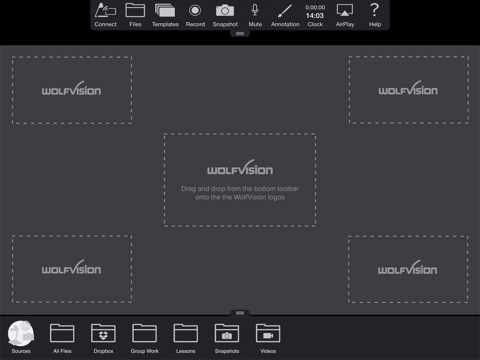The width and height of the screenshot is (480, 360).
Task: Select Sources in bottom toolbar
Action: coord(21,337)
